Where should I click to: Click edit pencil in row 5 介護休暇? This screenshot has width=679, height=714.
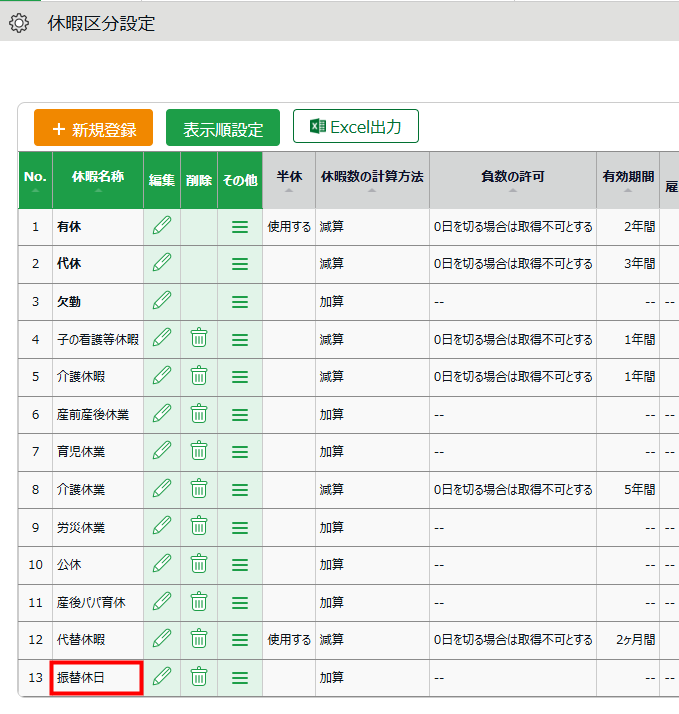[162, 376]
